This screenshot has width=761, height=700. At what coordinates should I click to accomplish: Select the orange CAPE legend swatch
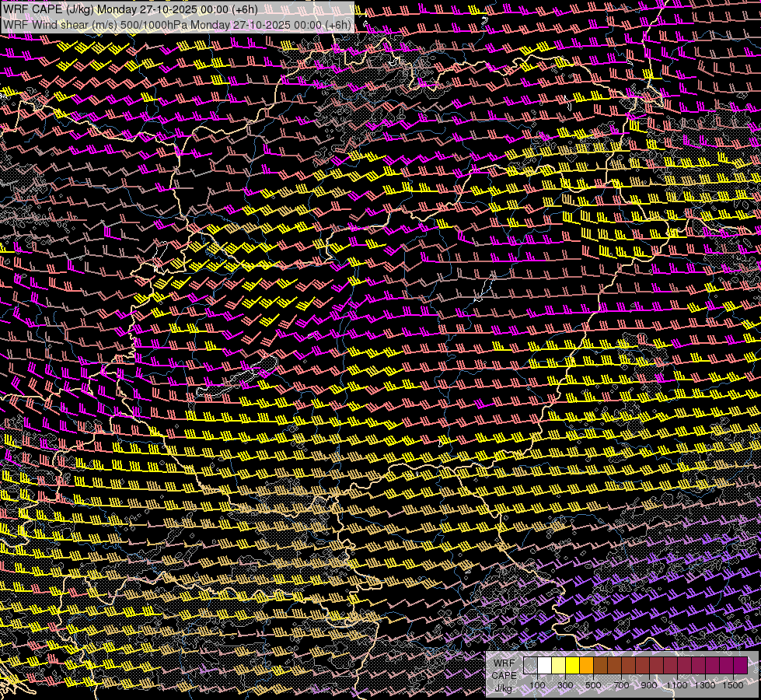point(586,666)
